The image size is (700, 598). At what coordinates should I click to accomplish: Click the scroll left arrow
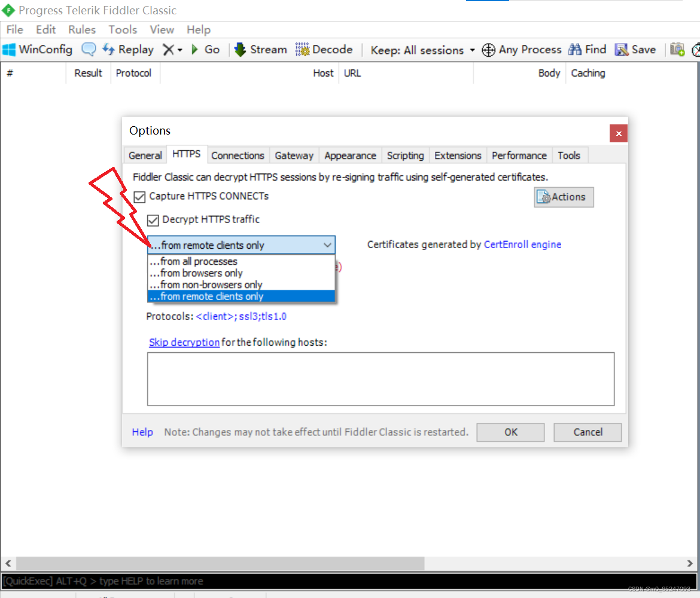[8, 563]
